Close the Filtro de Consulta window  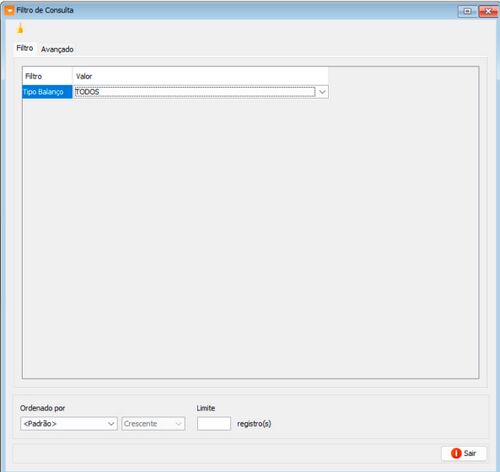488,12
